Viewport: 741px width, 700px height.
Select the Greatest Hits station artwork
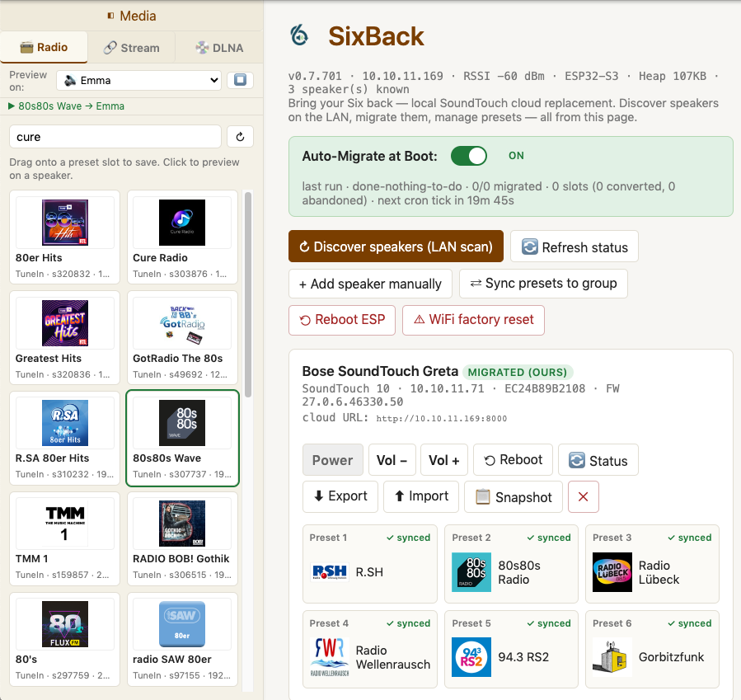[x=65, y=323]
